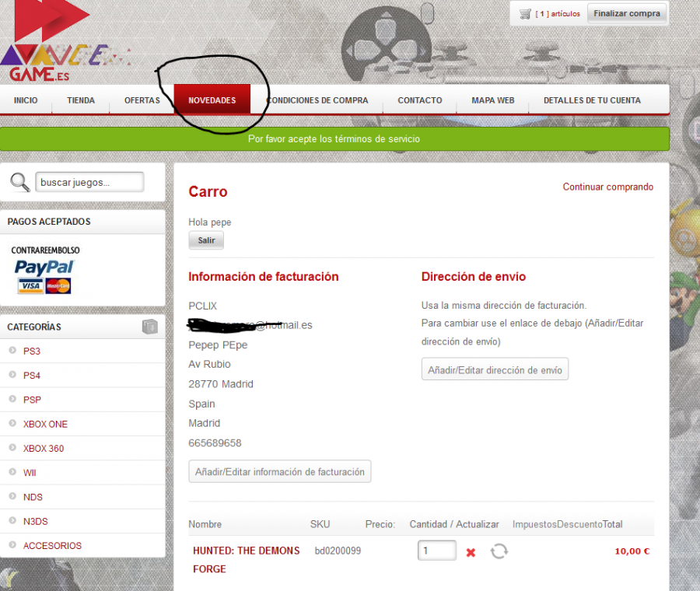Click the MasterCard logo
700x591 pixels.
[x=58, y=285]
